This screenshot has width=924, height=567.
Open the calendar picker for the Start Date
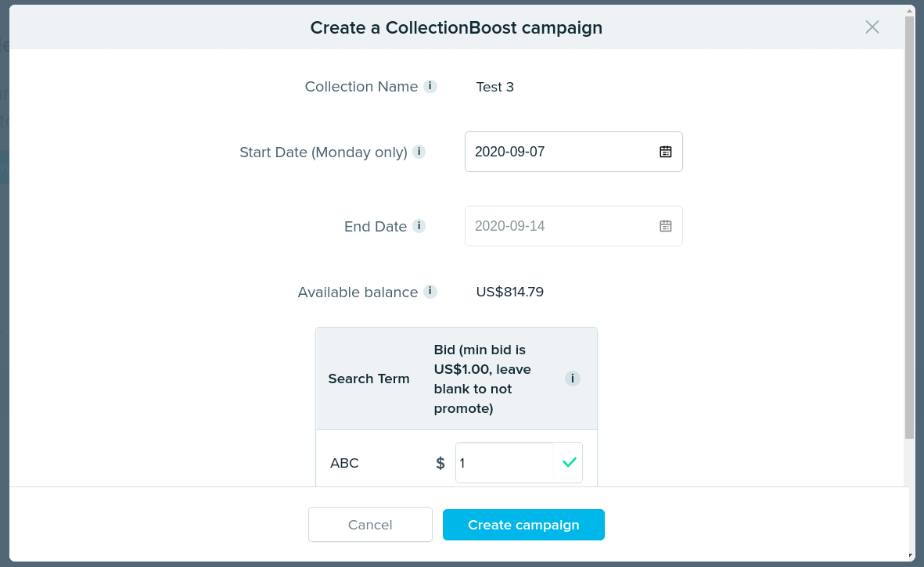click(665, 151)
